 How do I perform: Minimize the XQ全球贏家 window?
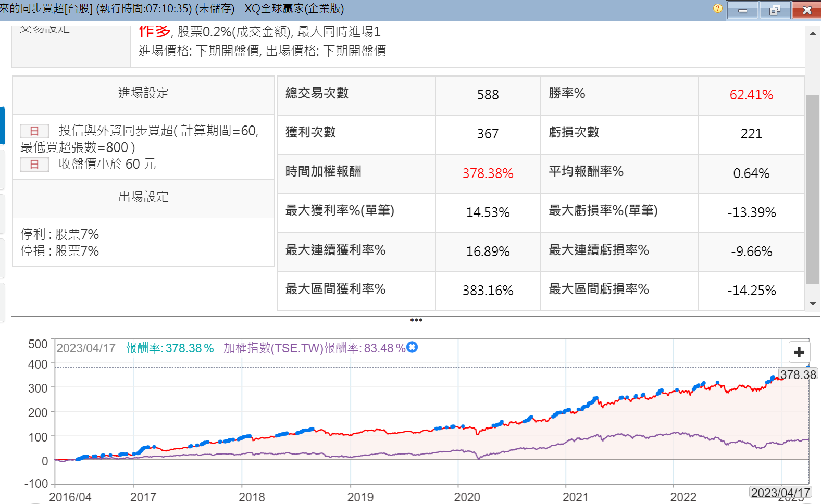pyautogui.click(x=742, y=10)
